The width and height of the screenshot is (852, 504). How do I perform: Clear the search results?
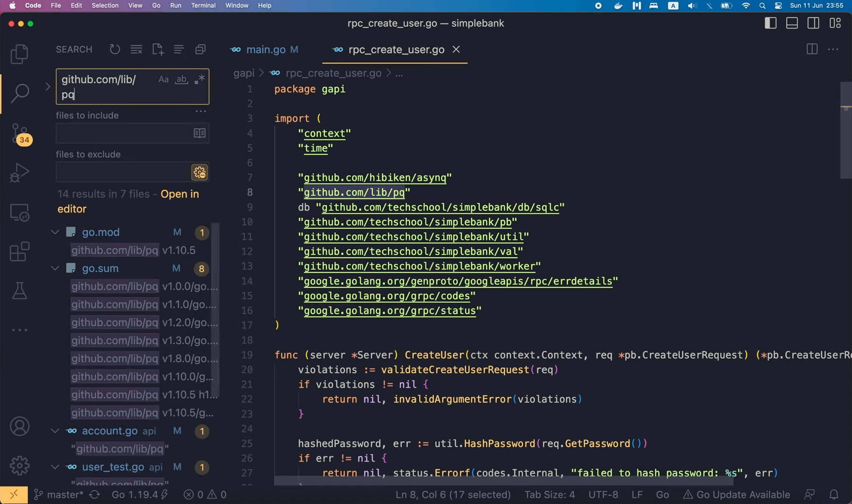136,49
